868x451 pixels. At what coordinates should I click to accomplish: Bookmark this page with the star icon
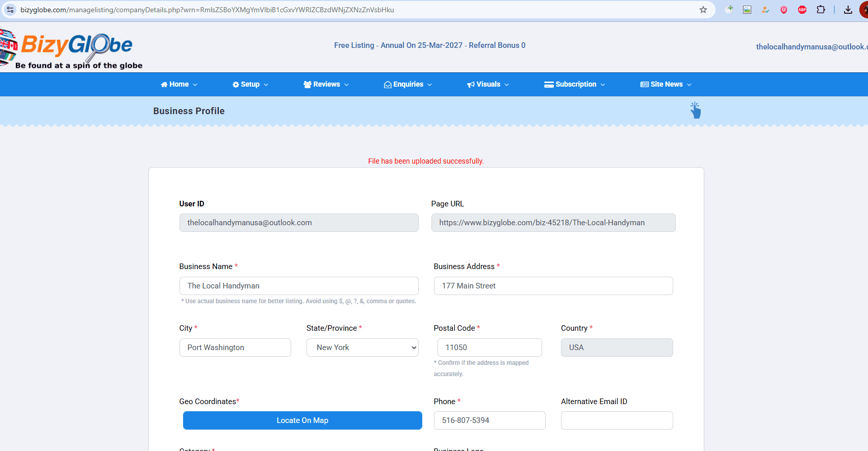tap(703, 10)
